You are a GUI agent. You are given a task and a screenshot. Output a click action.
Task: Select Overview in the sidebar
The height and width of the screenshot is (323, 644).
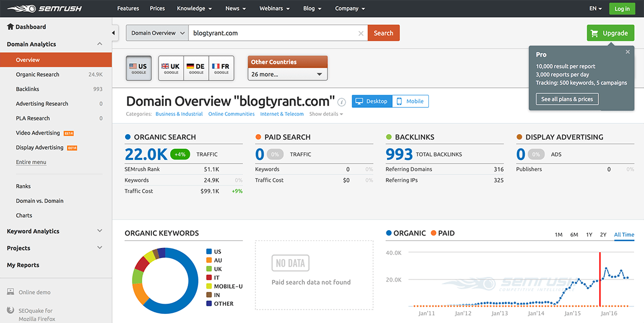point(56,60)
